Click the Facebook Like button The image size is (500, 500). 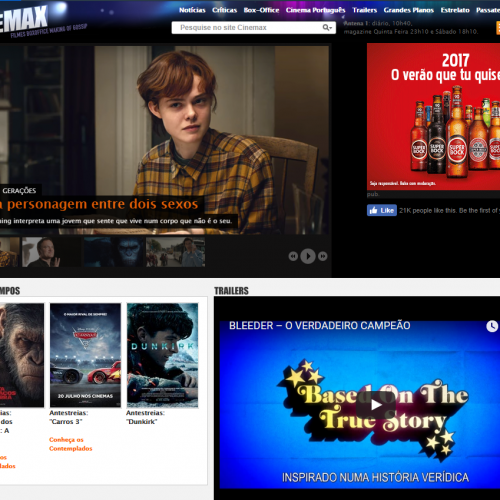point(382,210)
